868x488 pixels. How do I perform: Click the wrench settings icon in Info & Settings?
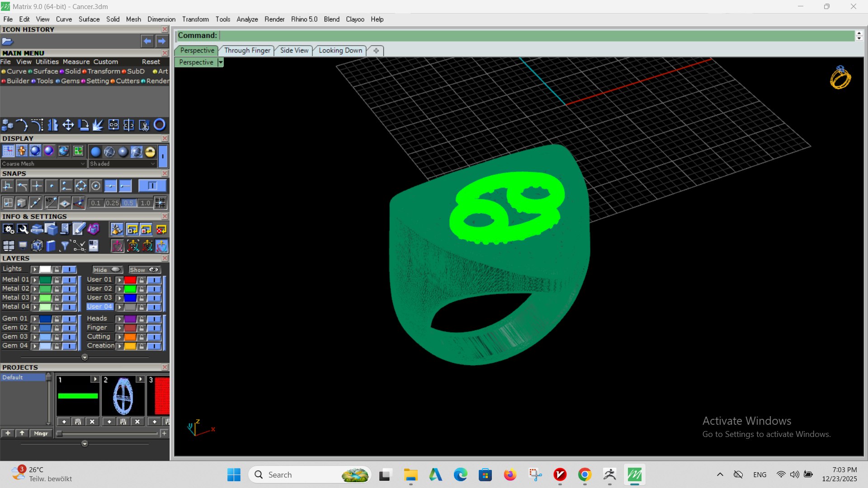[x=23, y=229]
